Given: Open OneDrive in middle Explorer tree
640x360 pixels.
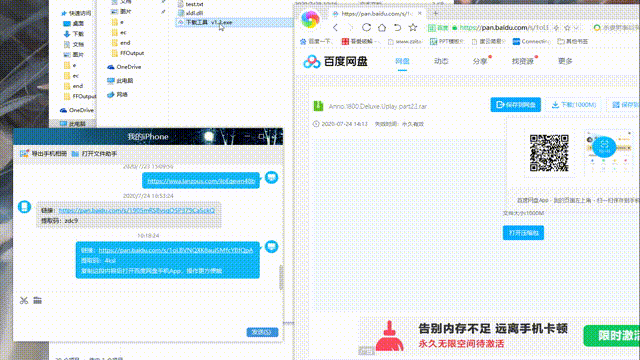Looking at the screenshot, I should tap(124, 67).
